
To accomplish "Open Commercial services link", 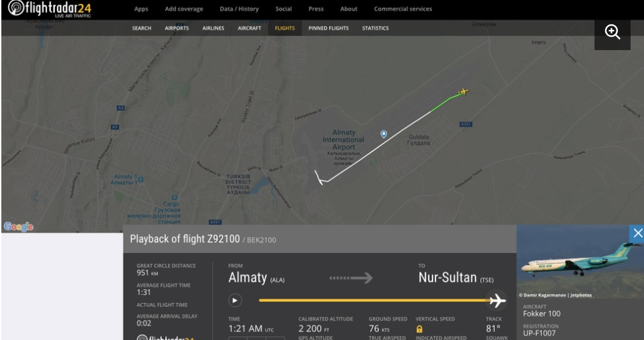I will (x=403, y=9).
